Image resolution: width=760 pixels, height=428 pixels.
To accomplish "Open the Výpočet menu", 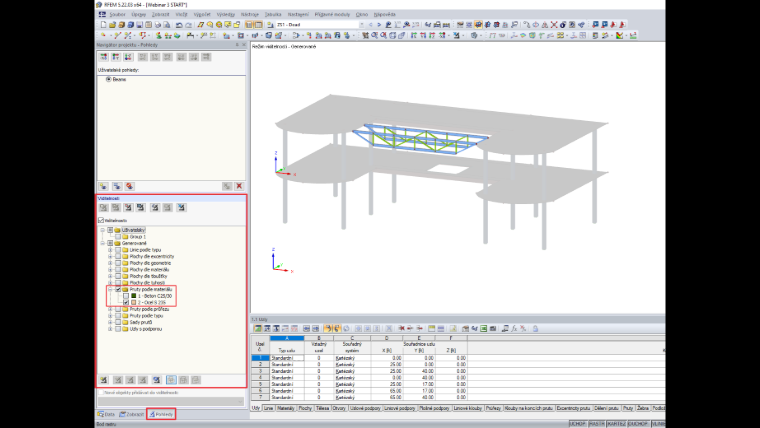I will pyautogui.click(x=202, y=15).
